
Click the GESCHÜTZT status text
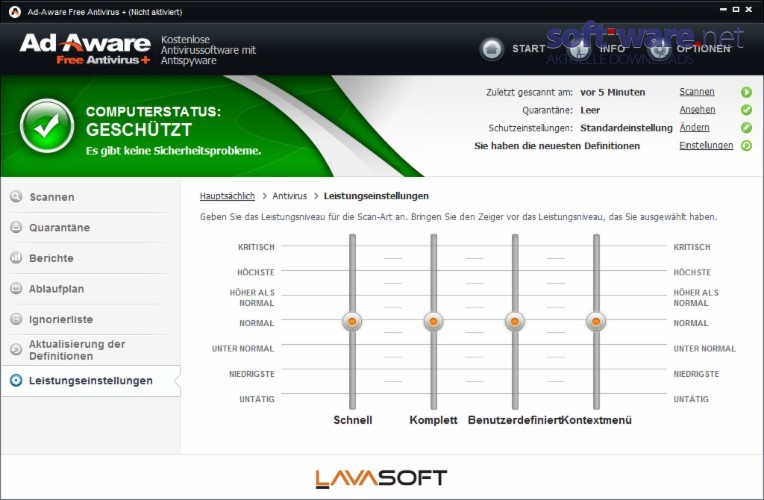139,130
